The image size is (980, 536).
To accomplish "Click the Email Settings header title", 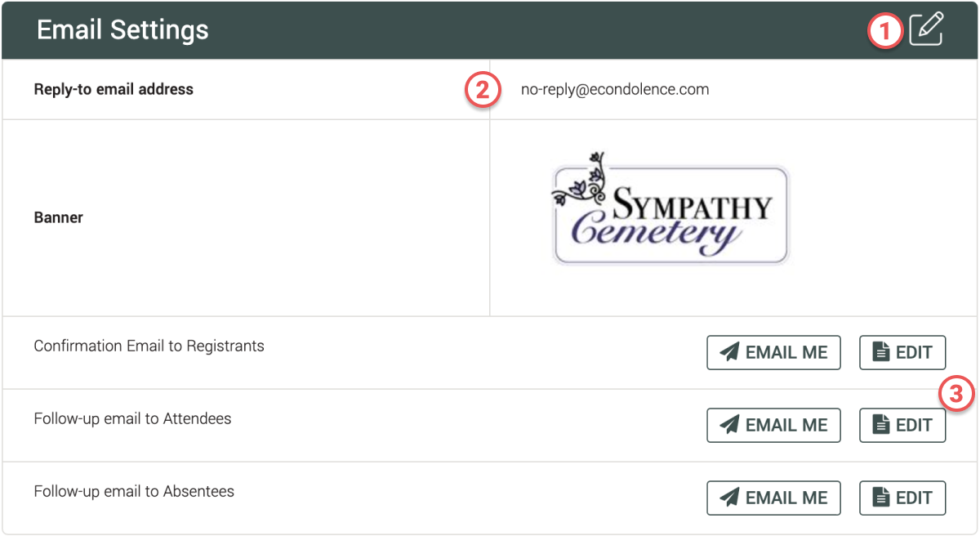I will [x=122, y=30].
